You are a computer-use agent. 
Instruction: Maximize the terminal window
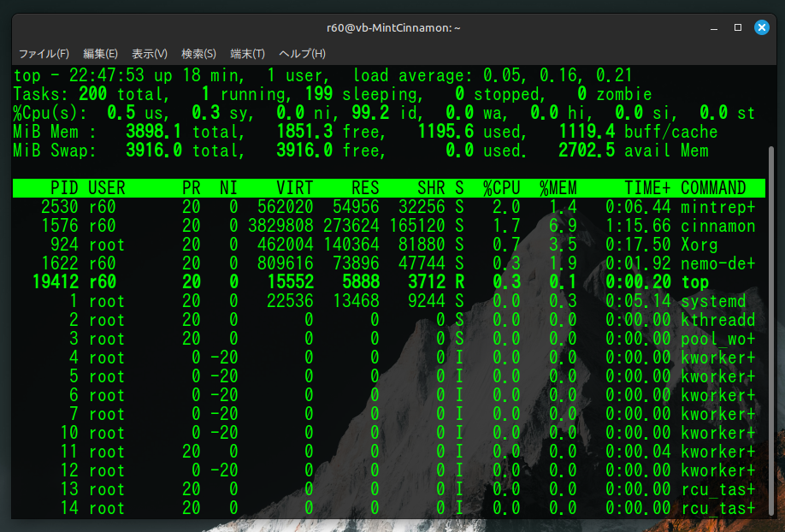click(x=738, y=27)
